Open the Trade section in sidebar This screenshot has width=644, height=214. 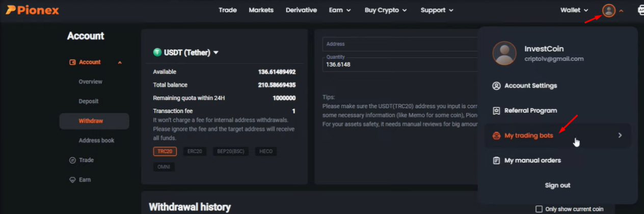click(x=86, y=160)
